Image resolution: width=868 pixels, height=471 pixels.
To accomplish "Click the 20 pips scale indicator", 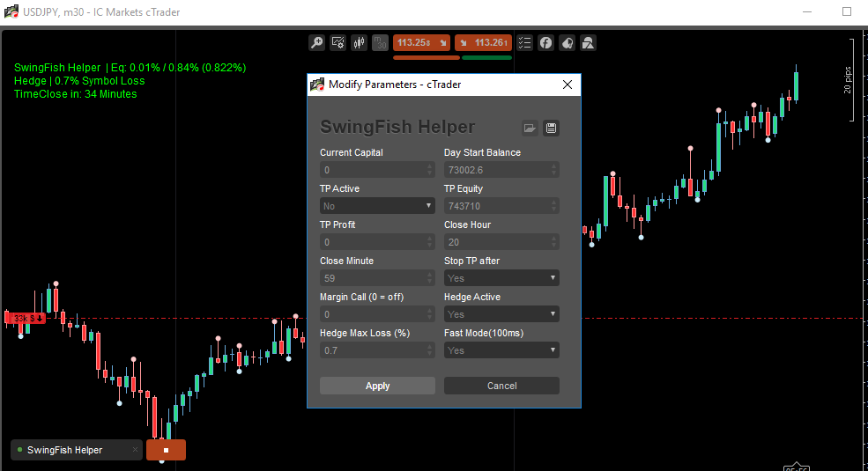I will 850,79.
